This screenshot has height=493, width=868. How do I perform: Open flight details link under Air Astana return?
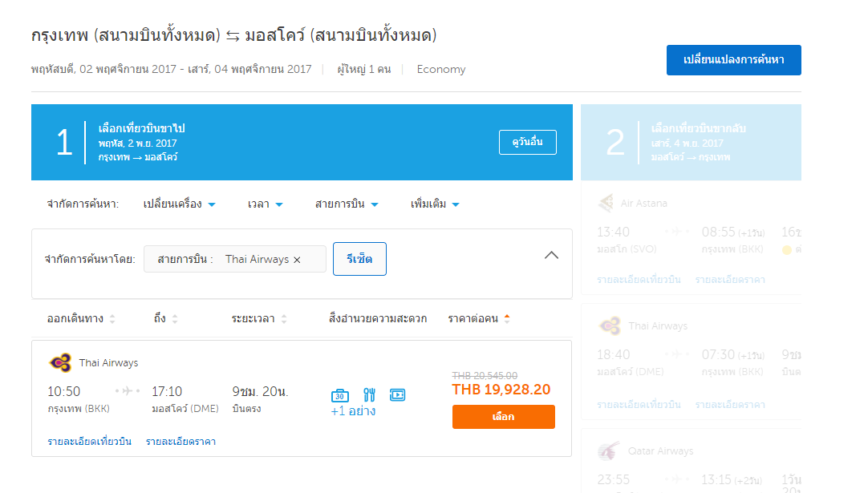(x=639, y=280)
